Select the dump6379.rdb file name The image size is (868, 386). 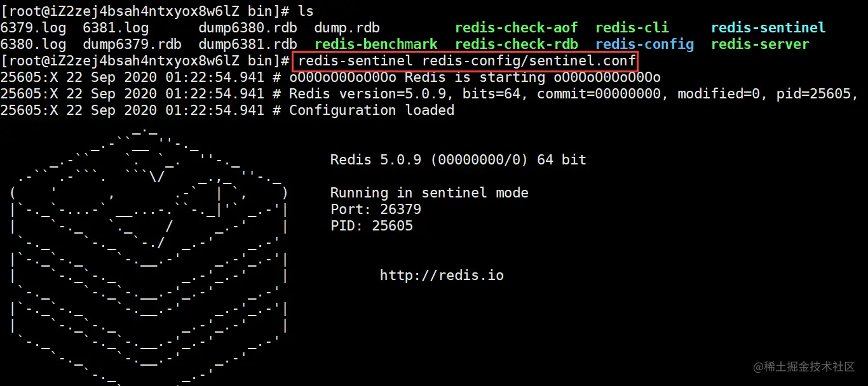click(133, 44)
